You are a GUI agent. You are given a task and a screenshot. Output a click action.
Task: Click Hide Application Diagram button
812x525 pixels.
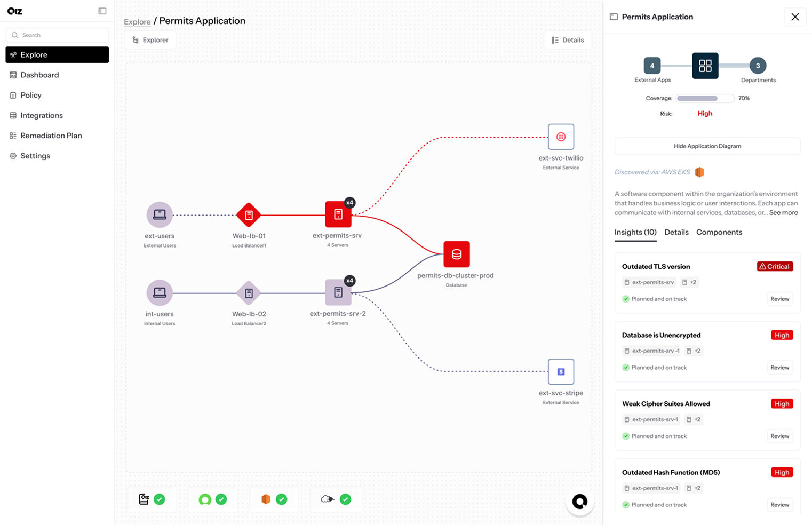point(707,146)
